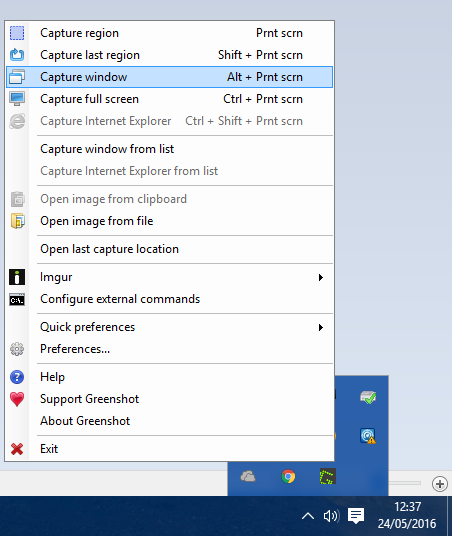Select Capture region menu entry
The width and height of the screenshot is (452, 536).
[169, 33]
